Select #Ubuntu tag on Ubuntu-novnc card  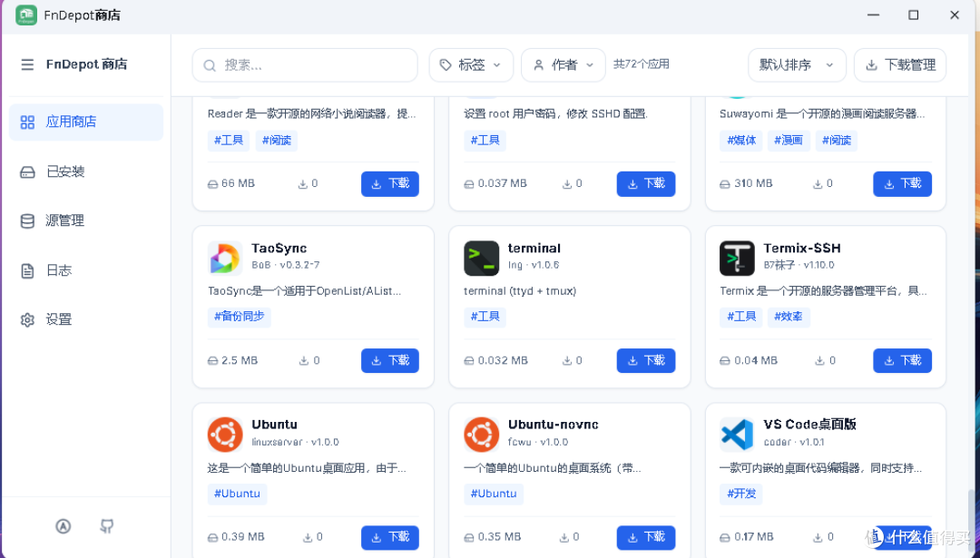(x=494, y=494)
